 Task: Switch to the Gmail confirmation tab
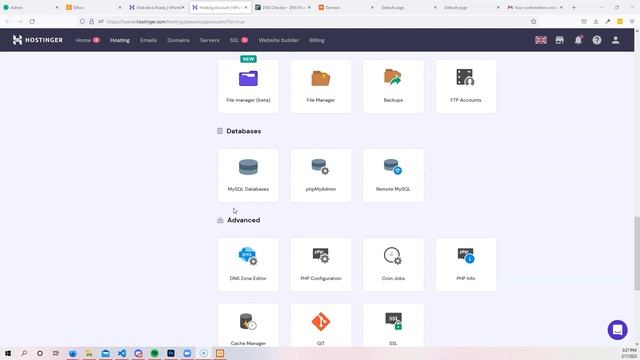(x=535, y=7)
